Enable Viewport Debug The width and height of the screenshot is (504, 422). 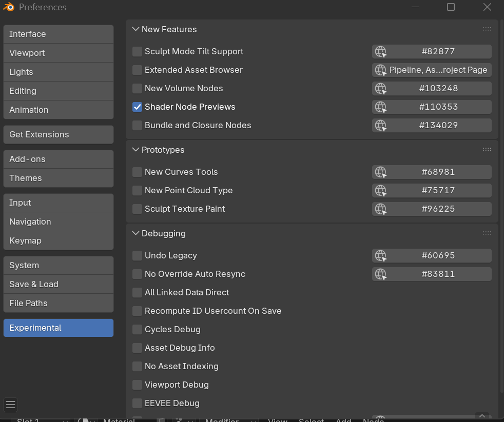point(137,385)
